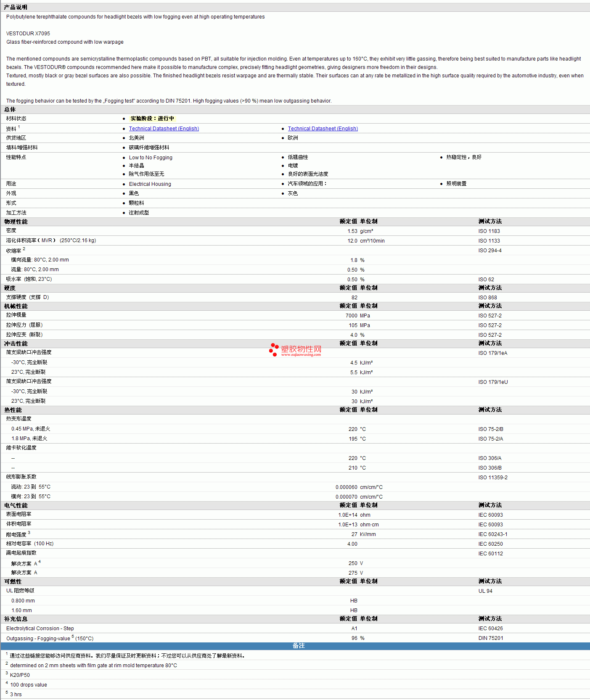Select the impact strength value '4.5'
This screenshot has height=700, width=590.
(354, 363)
